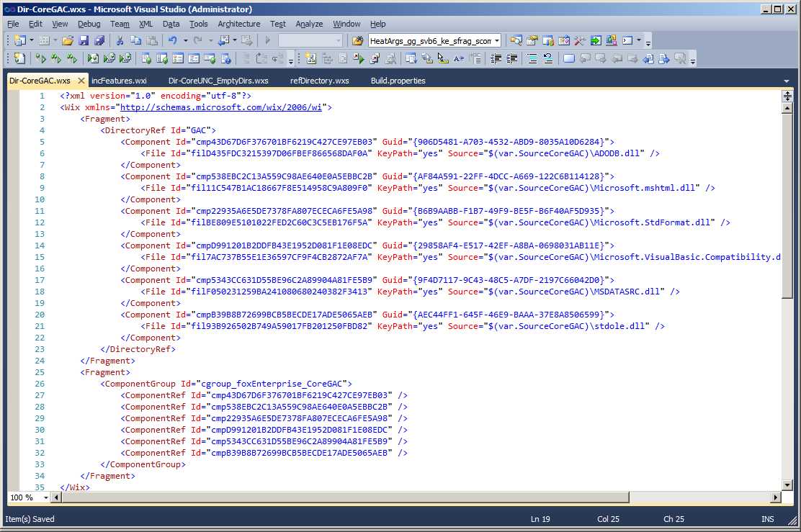Follow the schemas.microsoft.com/wix/2006/wi link
The image size is (801, 532).
tap(220, 107)
